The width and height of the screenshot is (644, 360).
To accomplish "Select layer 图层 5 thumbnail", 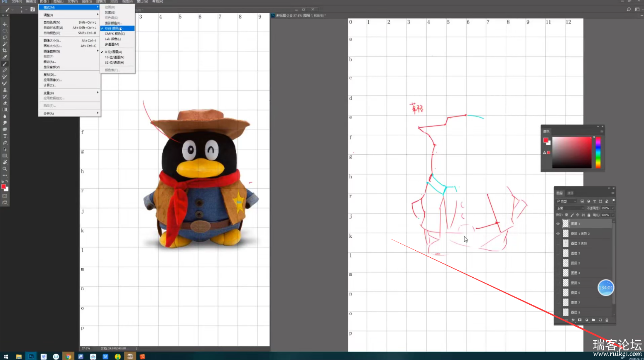I will (566, 283).
